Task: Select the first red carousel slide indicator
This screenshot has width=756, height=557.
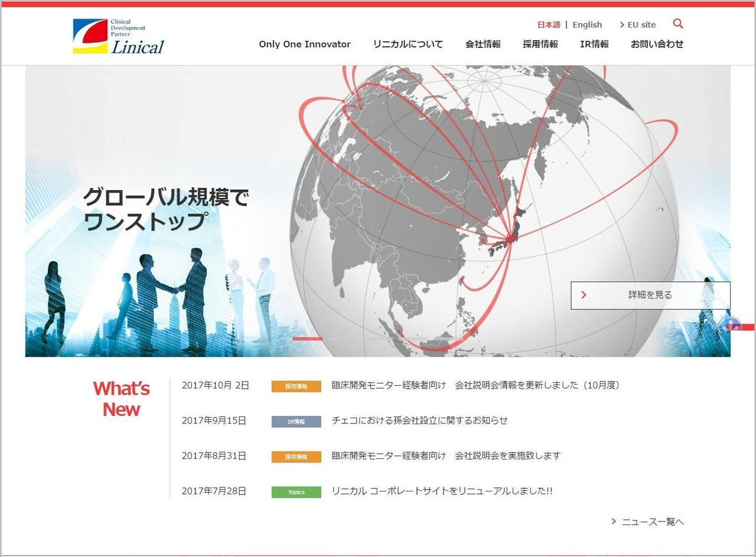Action: [307, 338]
